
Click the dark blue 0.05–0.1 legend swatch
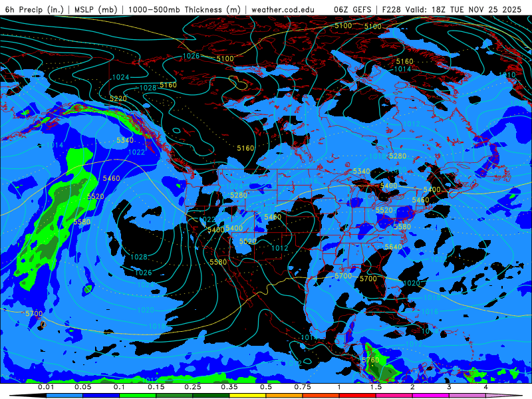tap(101, 396)
